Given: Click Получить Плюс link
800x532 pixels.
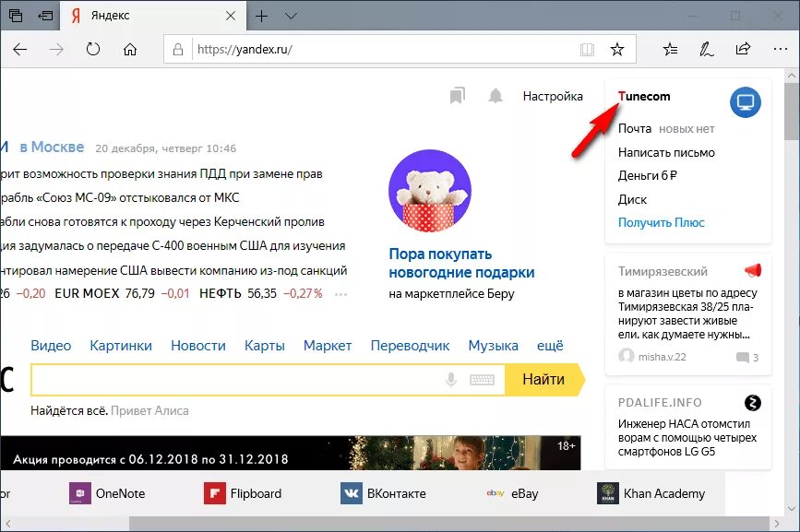Looking at the screenshot, I should click(662, 223).
